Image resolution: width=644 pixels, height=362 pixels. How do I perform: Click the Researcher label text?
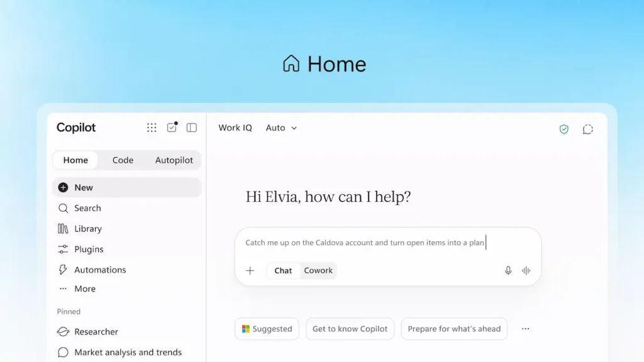pyautogui.click(x=96, y=332)
